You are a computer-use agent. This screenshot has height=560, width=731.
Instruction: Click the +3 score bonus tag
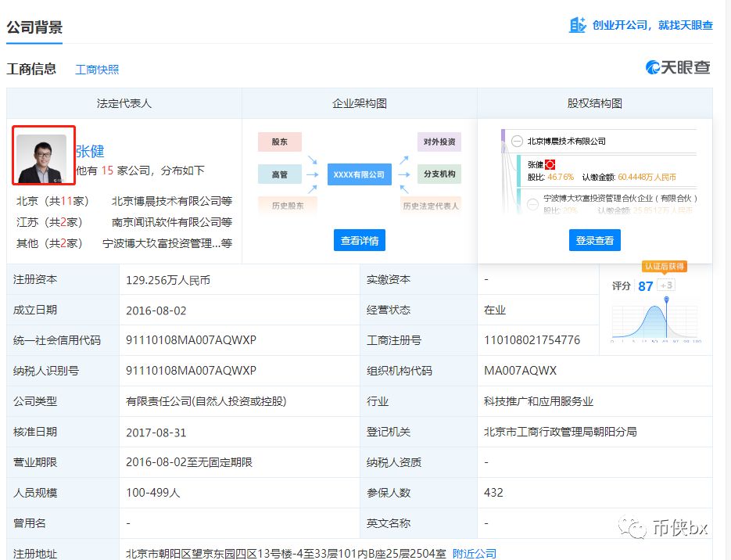pos(666,285)
